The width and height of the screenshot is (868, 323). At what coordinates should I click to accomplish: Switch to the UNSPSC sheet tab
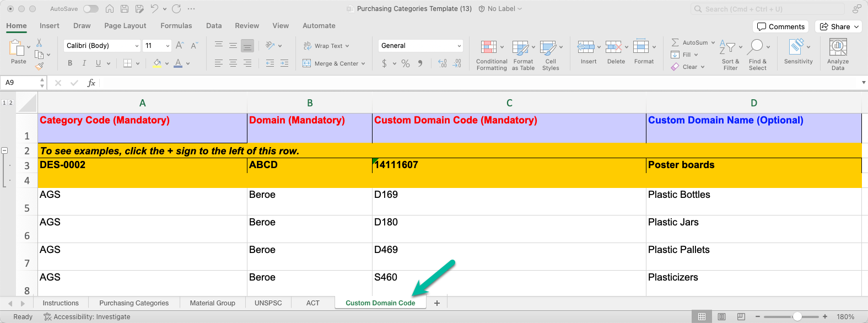coord(268,303)
